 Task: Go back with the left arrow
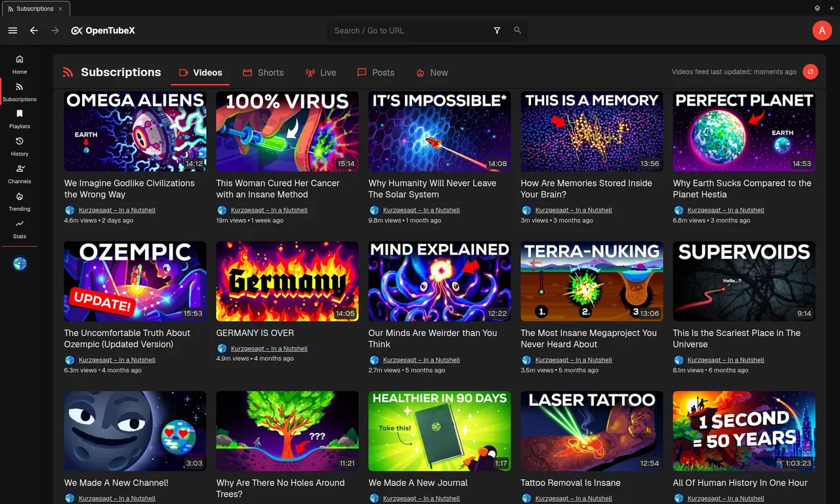coord(34,31)
